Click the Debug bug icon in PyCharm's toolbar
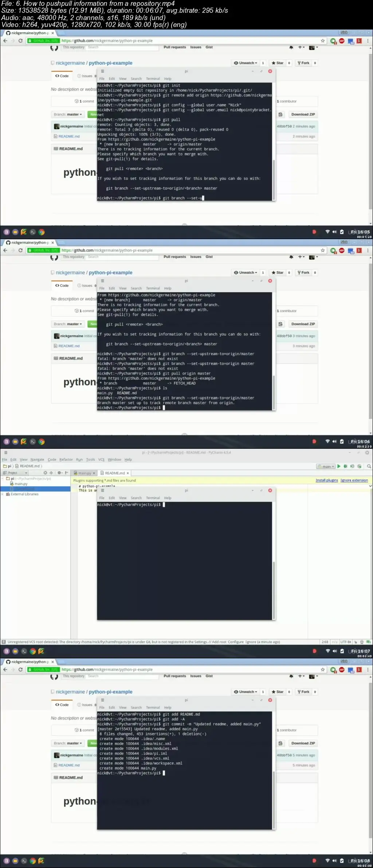 (345, 466)
